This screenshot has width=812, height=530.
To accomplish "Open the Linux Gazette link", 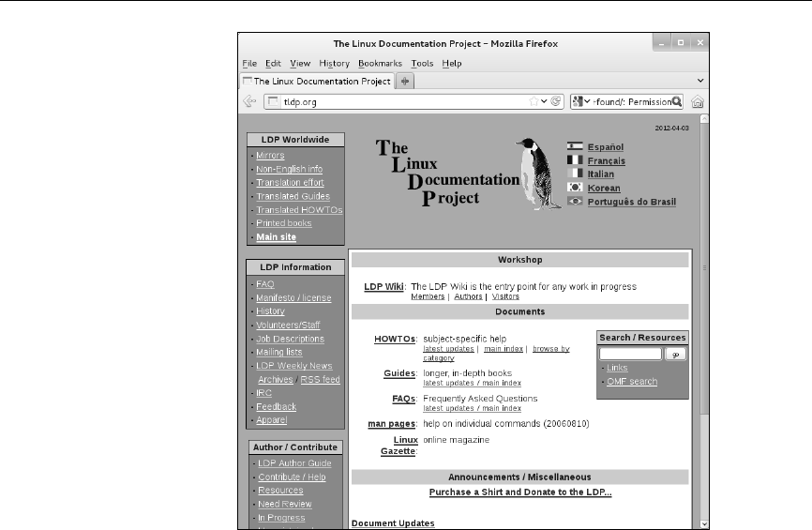I will tap(398, 445).
